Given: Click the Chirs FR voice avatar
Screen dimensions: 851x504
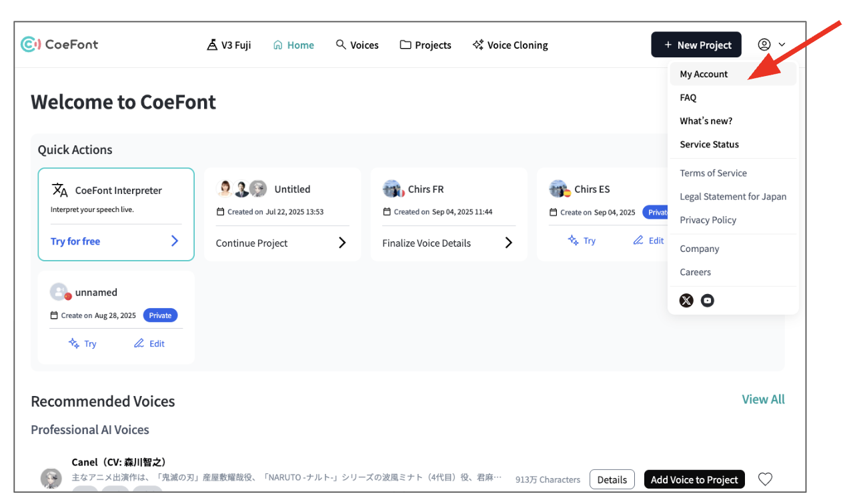Looking at the screenshot, I should pyautogui.click(x=393, y=189).
